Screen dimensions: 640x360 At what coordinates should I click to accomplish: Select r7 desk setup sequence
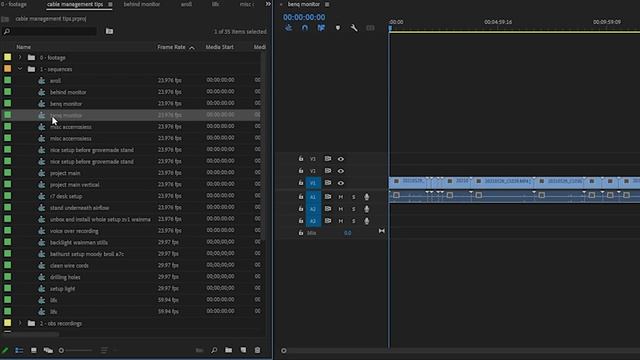pyautogui.click(x=66, y=196)
